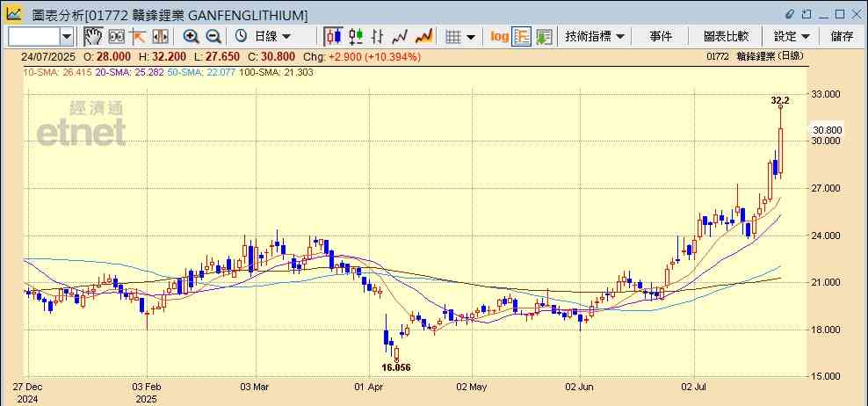The image size is (868, 406).
Task: Click the split chart view icon
Action: coord(160,37)
